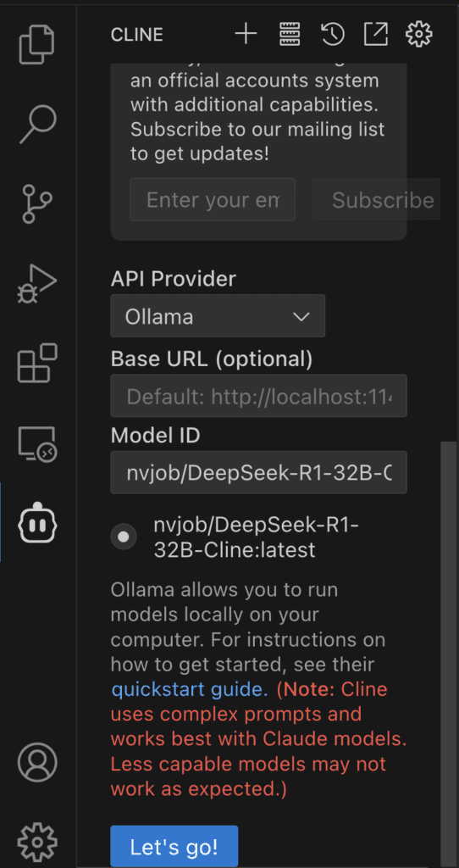The width and height of the screenshot is (459, 868).
Task: Click the Model ID label
Action: click(x=155, y=436)
